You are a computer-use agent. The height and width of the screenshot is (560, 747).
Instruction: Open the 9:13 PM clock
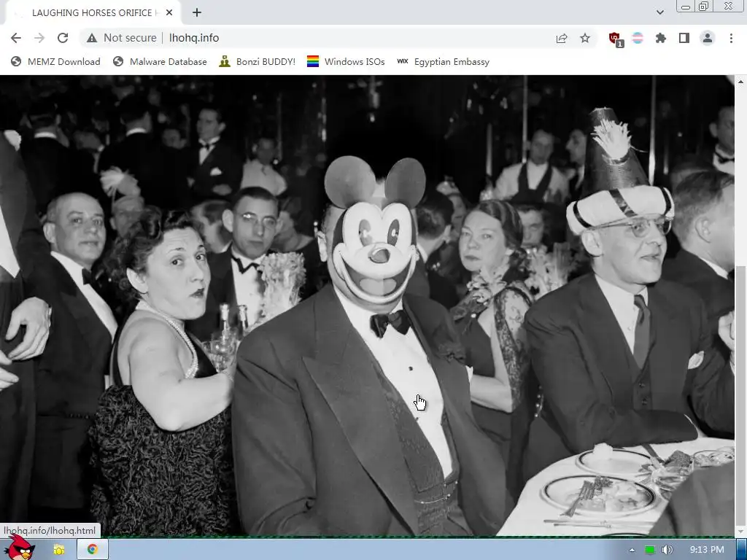pyautogui.click(x=707, y=550)
